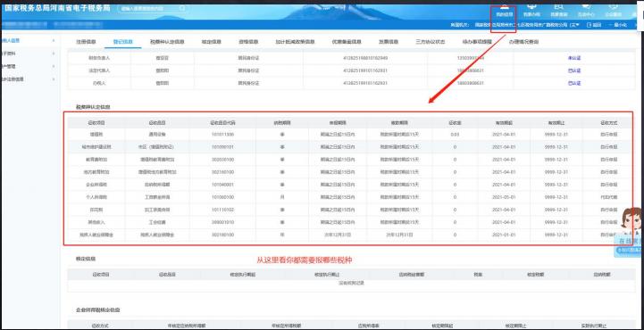The image size is (644, 330).
Task: Click the 返回 button in the header bar
Action: tap(594, 25)
